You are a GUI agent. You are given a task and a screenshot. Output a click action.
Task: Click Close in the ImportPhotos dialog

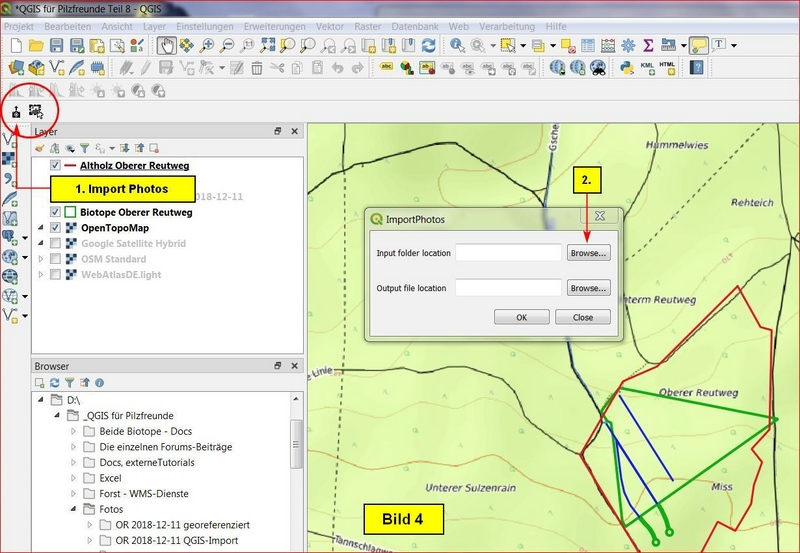click(583, 317)
